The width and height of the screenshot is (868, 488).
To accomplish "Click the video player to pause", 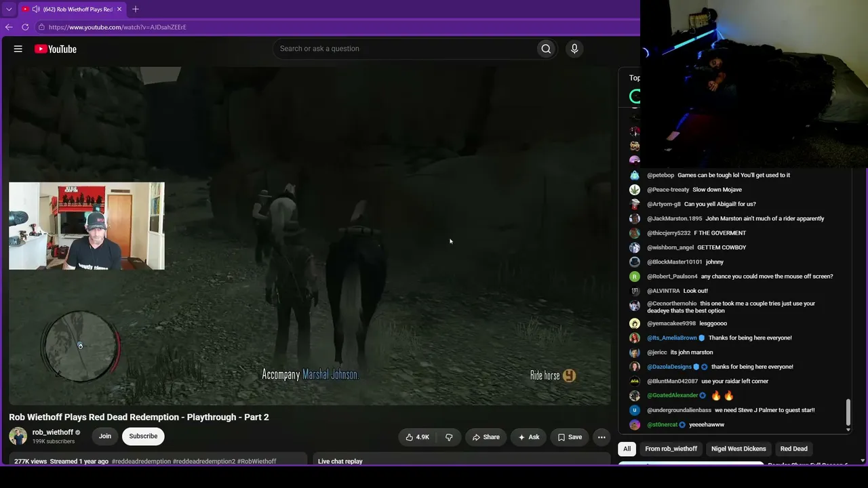I will pyautogui.click(x=310, y=236).
